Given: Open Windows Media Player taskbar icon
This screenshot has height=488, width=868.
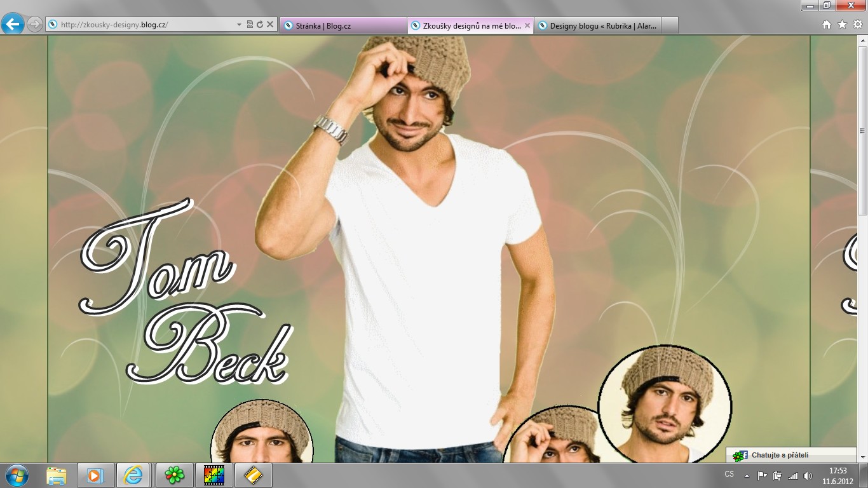Looking at the screenshot, I should click(95, 475).
